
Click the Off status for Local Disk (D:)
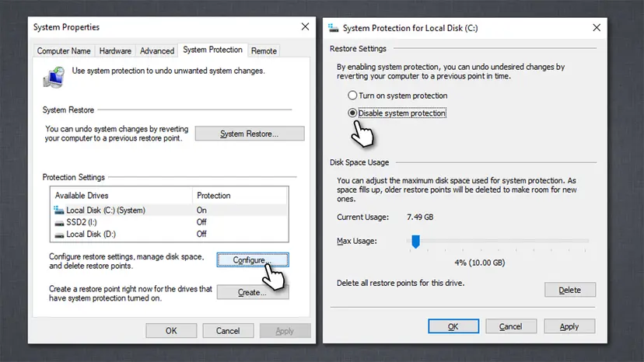(x=201, y=234)
